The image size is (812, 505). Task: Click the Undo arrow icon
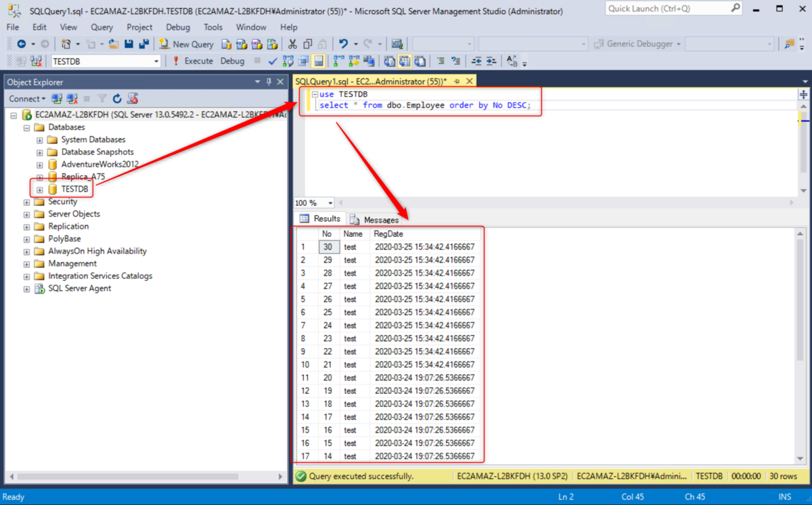click(344, 44)
